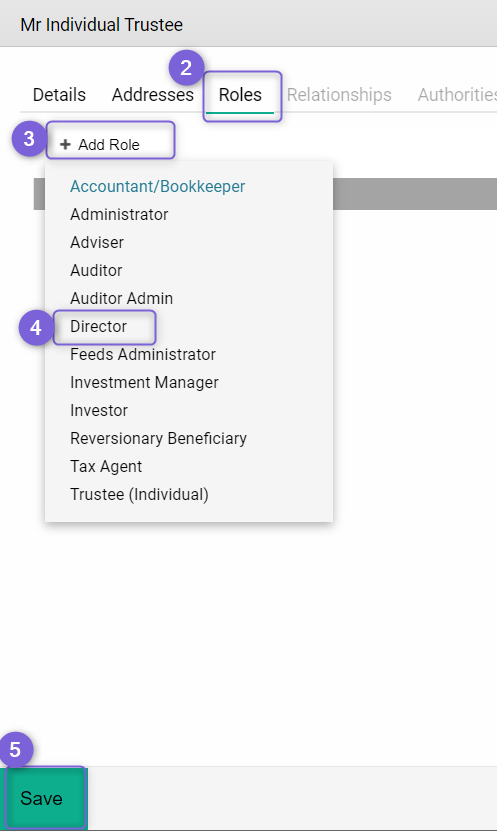The height and width of the screenshot is (831, 497).
Task: Click the plus icon beside Add Role
Action: point(65,144)
